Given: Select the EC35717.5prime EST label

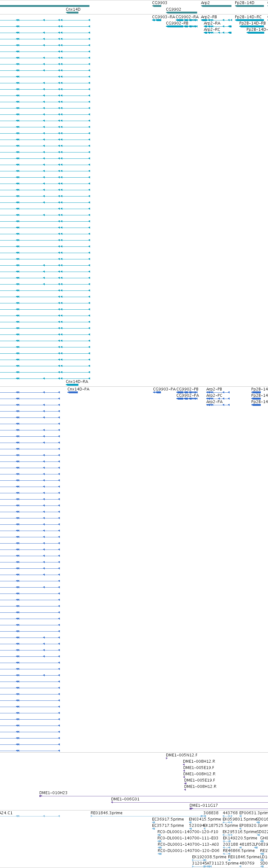Looking at the screenshot, I should click(168, 826).
